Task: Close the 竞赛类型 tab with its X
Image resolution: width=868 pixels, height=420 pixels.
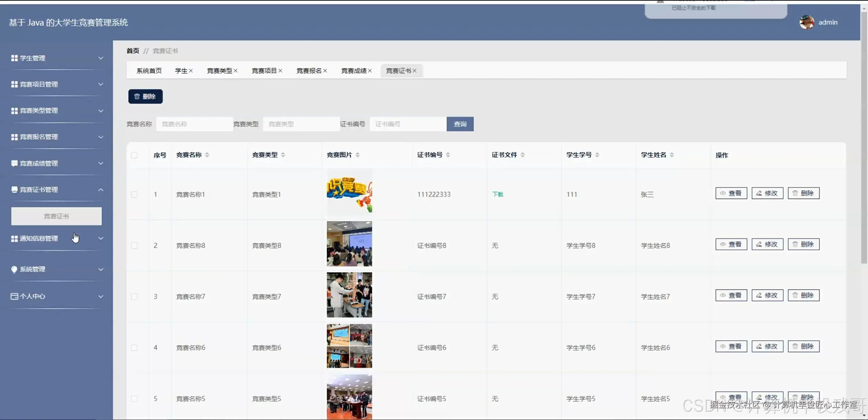Action: tap(236, 71)
